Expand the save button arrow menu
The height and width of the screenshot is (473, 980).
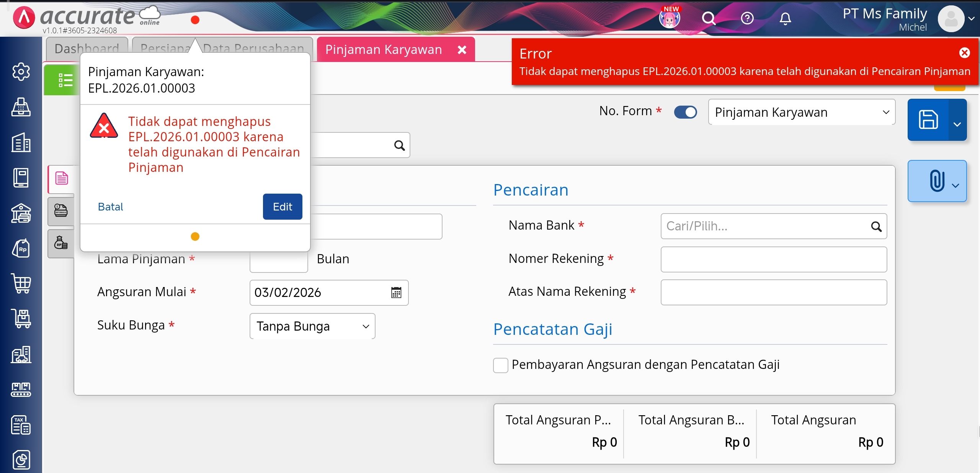point(957,124)
